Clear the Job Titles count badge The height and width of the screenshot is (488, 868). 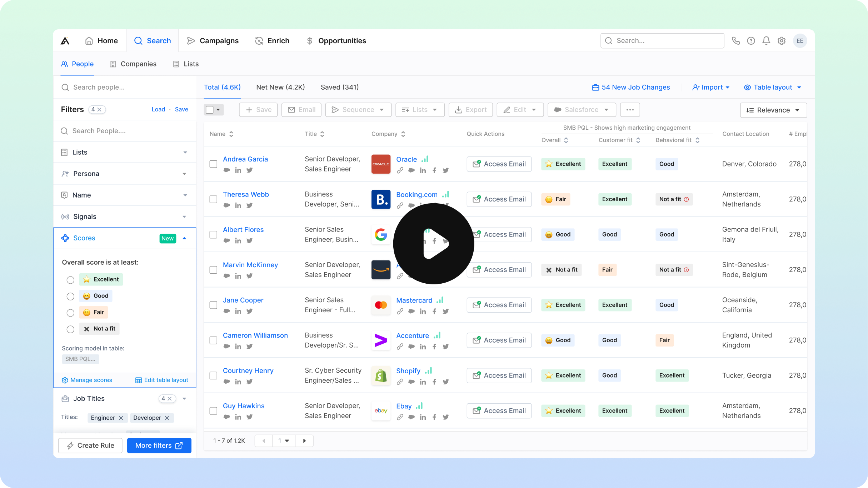point(170,399)
